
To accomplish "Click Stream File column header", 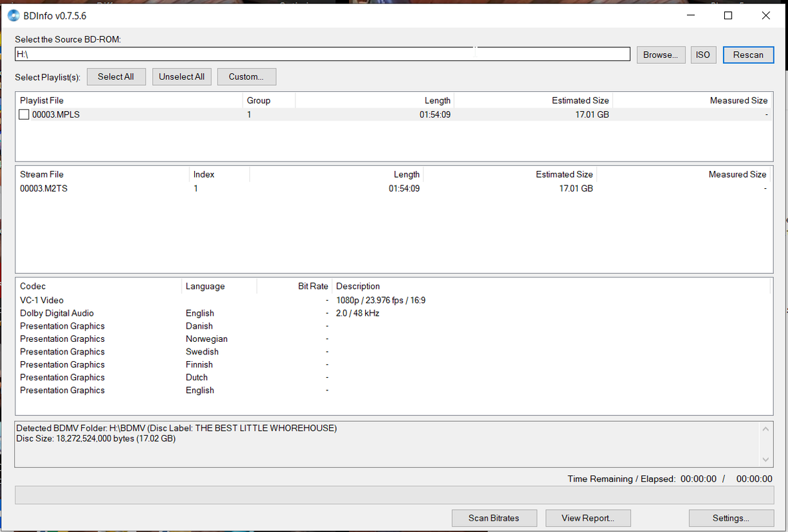I will [x=102, y=174].
